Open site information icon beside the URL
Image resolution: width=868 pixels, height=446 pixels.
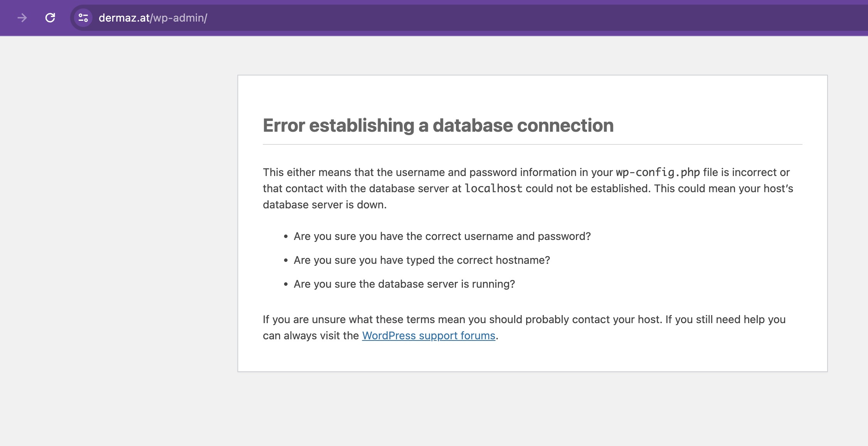83,18
